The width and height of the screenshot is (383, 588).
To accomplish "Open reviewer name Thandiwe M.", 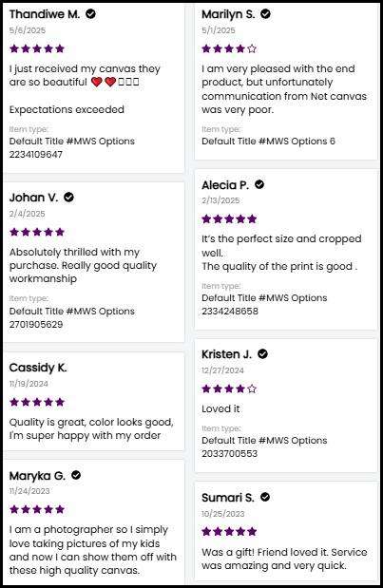I will [x=45, y=14].
